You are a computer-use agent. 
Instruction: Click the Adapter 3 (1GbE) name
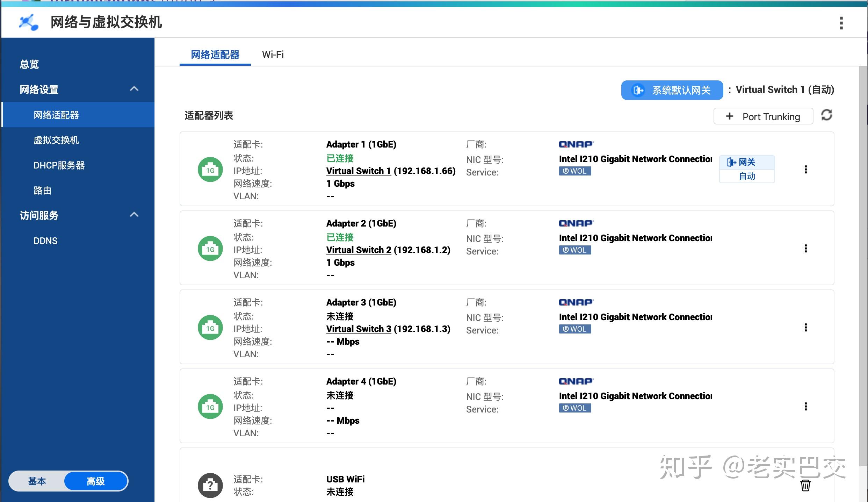pos(361,302)
